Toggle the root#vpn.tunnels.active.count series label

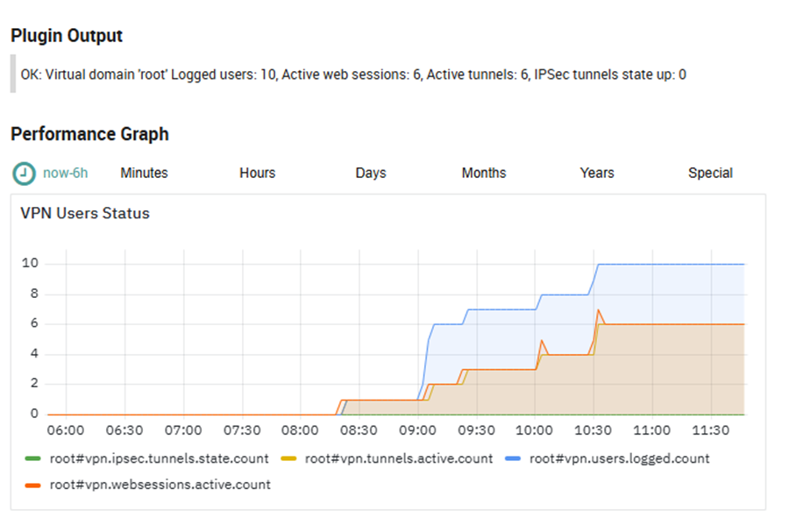coord(399,458)
